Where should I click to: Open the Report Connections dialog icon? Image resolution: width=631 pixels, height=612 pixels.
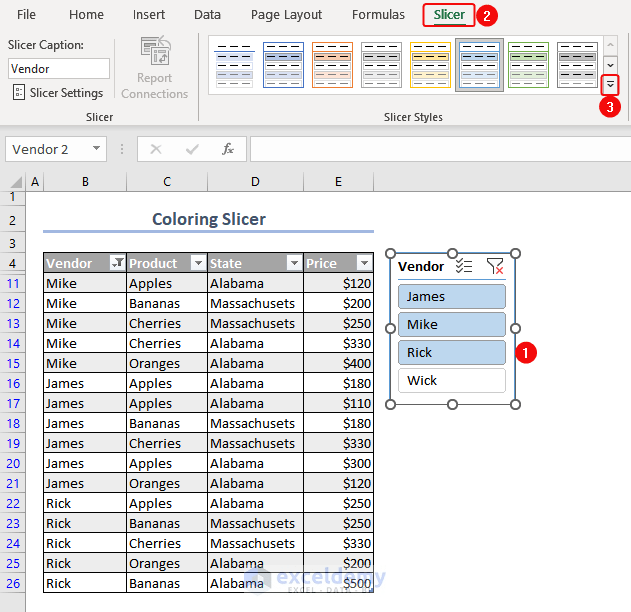point(156,51)
